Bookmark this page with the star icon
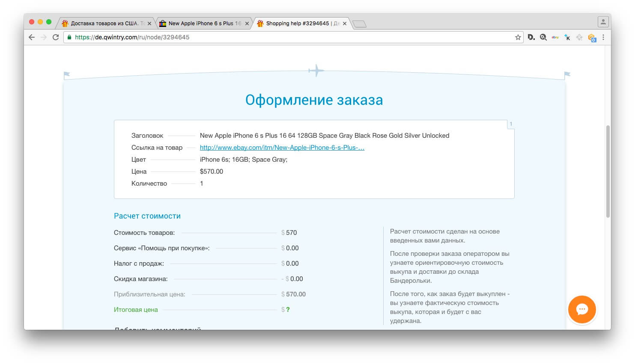Viewport: 635px width, 364px height. click(x=519, y=37)
